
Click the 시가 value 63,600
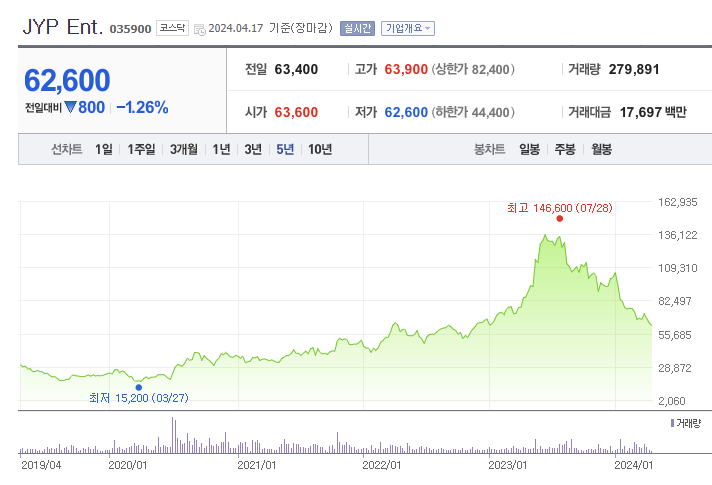(296, 112)
